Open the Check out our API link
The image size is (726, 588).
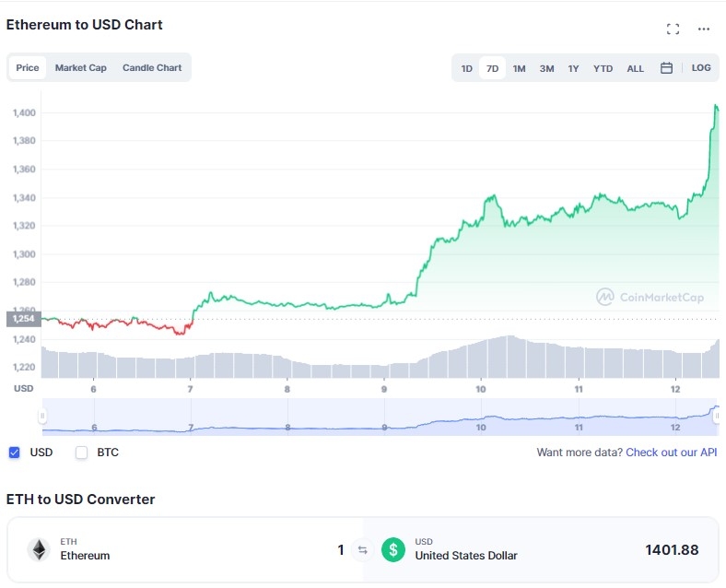tap(671, 453)
